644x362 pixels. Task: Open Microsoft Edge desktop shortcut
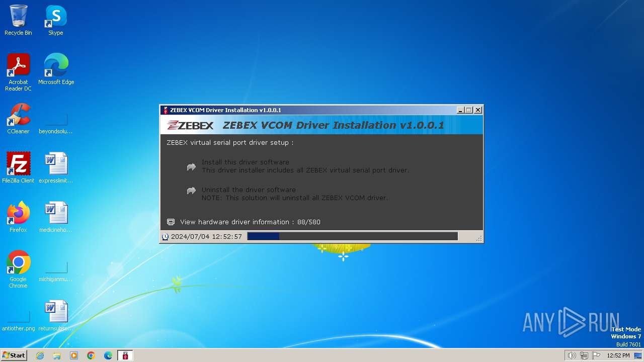point(56,69)
